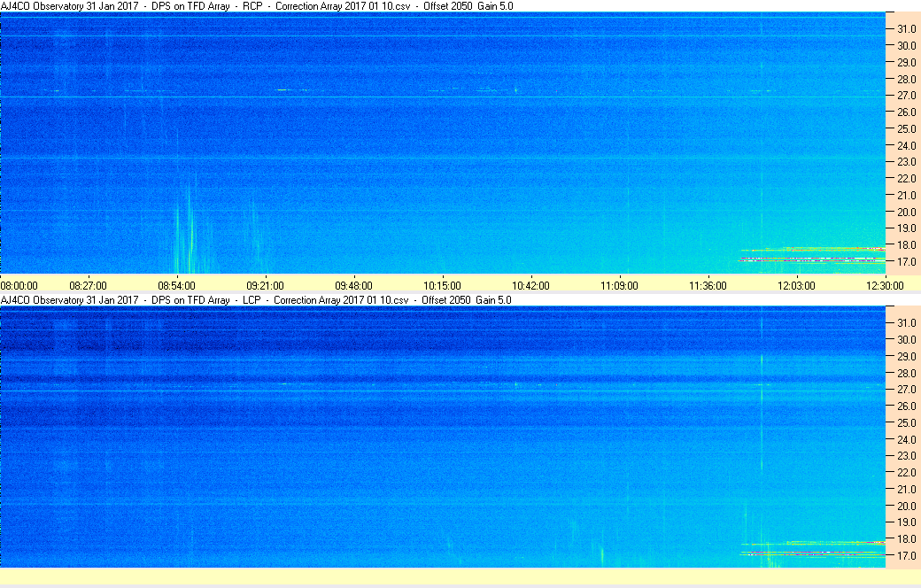The image size is (921, 588).
Task: Select 20.0 label in RCP panel
Action: pos(906,212)
